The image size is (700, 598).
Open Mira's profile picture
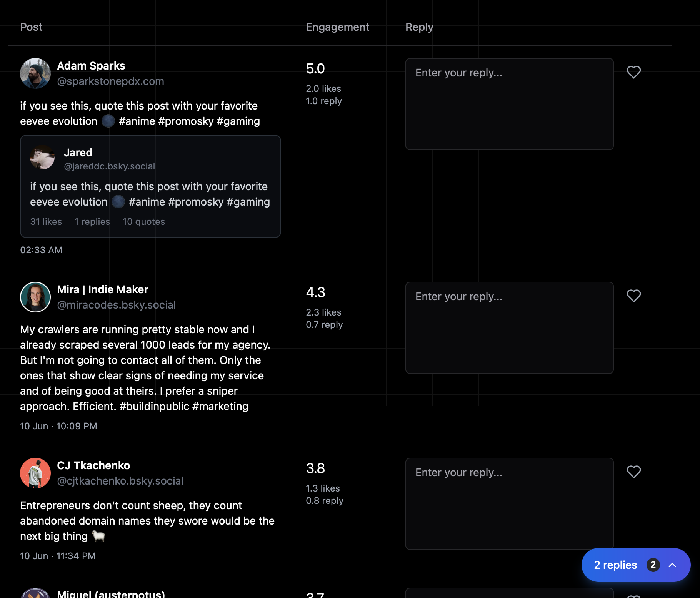click(x=35, y=297)
